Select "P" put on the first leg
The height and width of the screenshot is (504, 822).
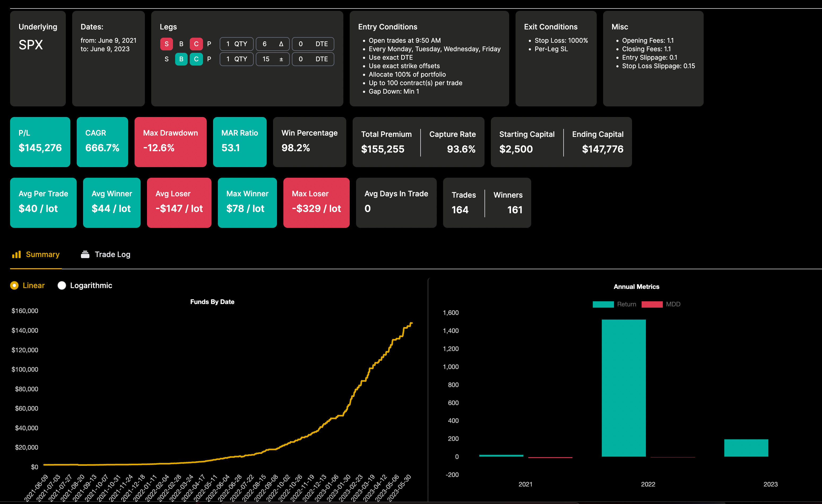click(209, 44)
